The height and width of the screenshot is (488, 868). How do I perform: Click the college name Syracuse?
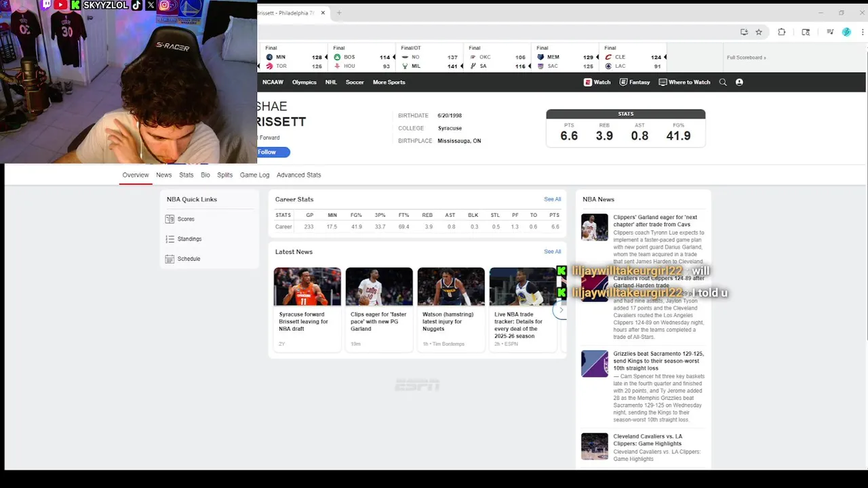point(450,128)
